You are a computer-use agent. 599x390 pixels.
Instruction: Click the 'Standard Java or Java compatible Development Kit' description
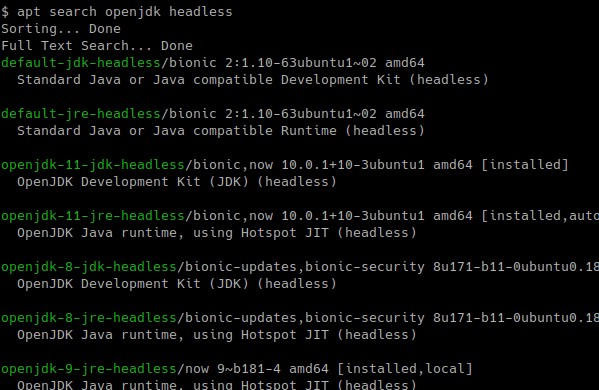click(253, 80)
